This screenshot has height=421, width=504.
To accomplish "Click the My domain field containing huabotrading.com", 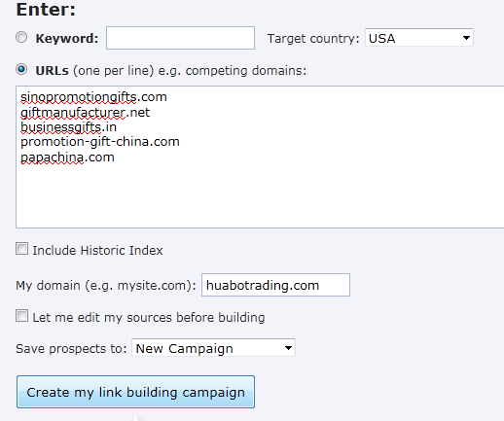I will (275, 285).
